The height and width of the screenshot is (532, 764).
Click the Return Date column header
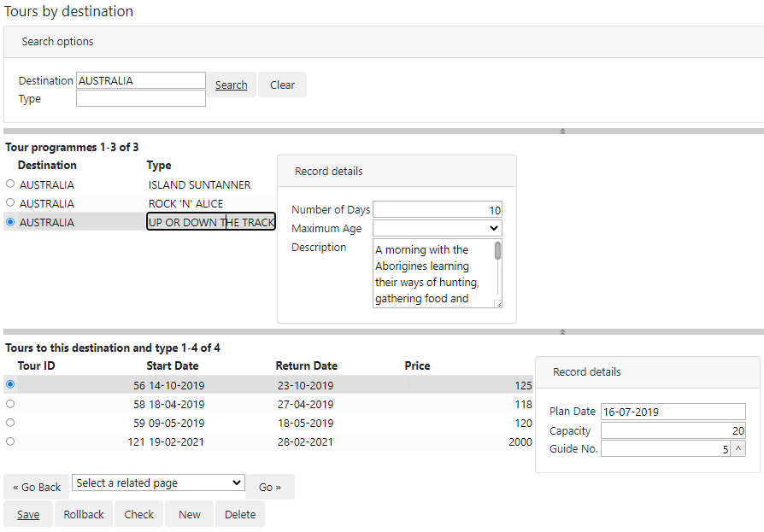pyautogui.click(x=307, y=365)
